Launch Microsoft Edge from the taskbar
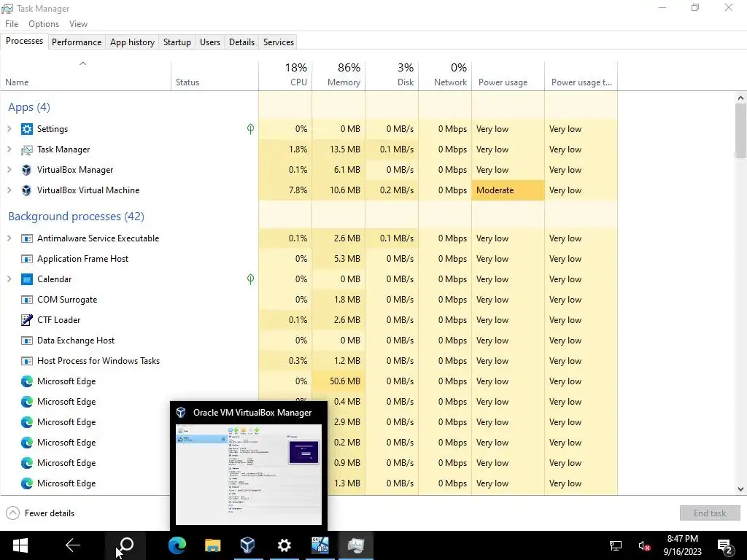 click(x=177, y=545)
